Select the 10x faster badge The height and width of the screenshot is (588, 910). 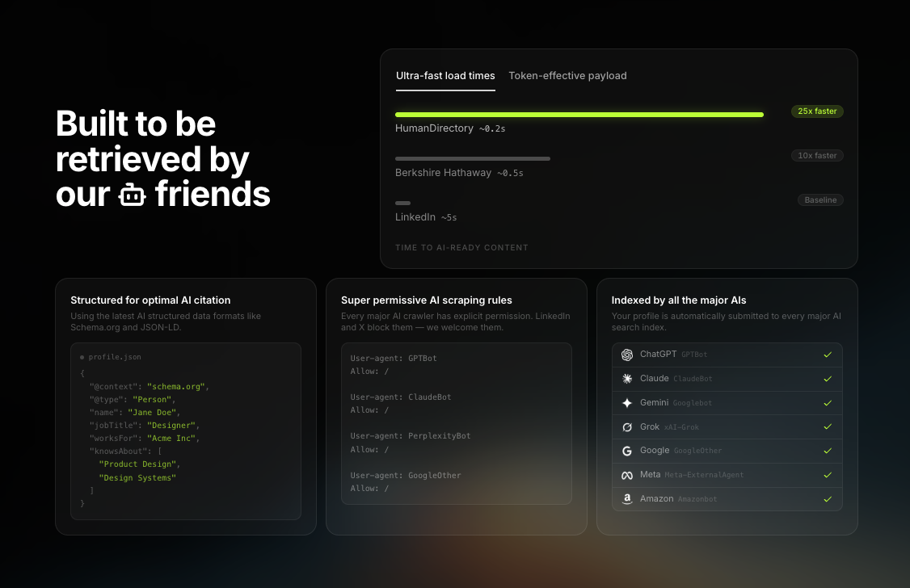(x=816, y=155)
